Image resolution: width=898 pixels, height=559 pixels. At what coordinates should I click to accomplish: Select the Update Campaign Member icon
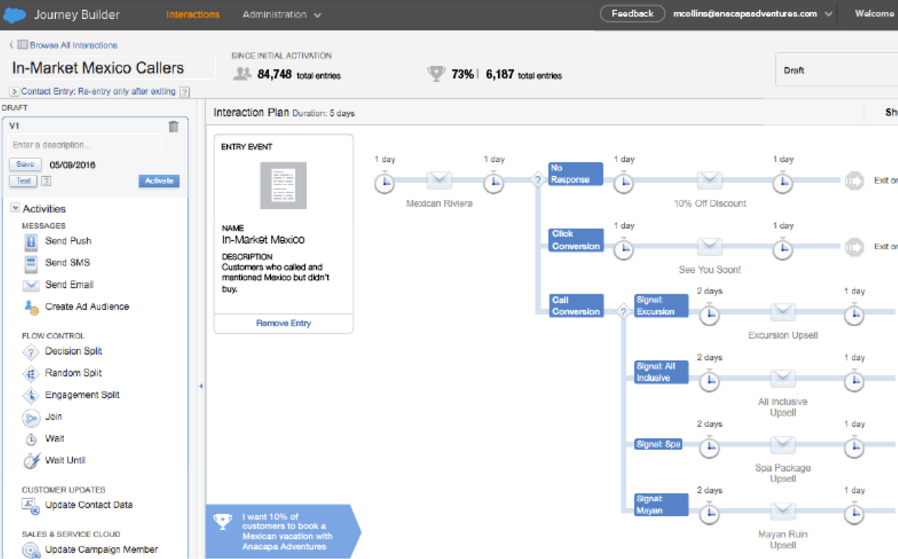[31, 550]
